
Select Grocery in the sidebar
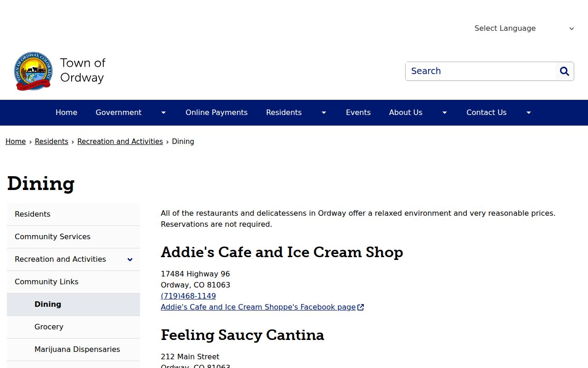pos(73,327)
